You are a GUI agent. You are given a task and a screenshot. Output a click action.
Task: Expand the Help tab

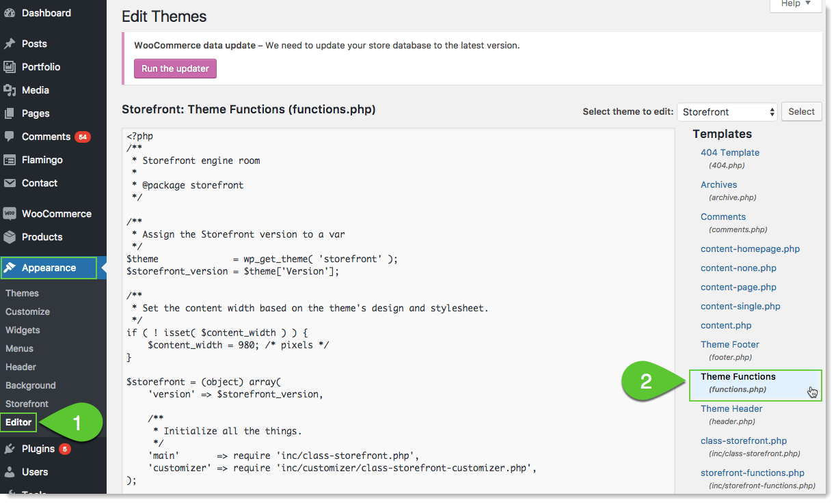[x=796, y=4]
